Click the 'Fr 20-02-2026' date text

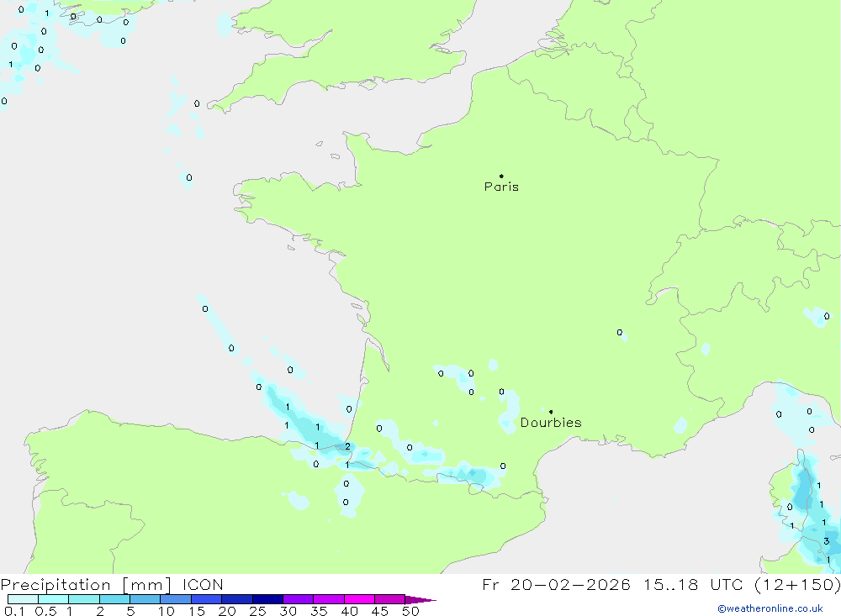(556, 585)
